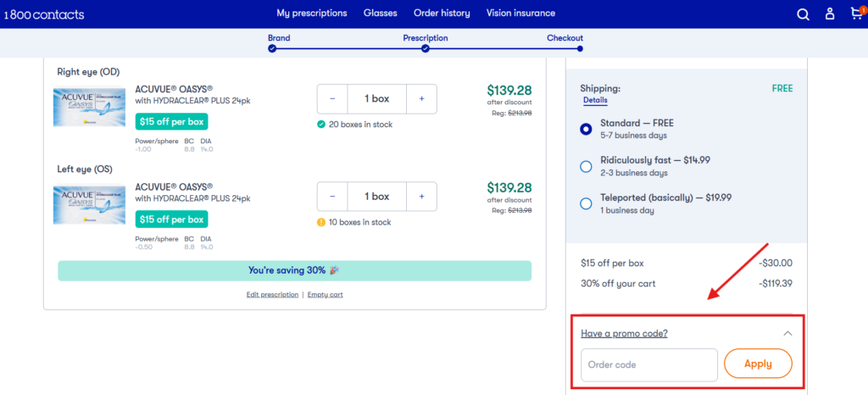Click the Edit prescription link
Screen dimensions: 868x395
pos(272,295)
